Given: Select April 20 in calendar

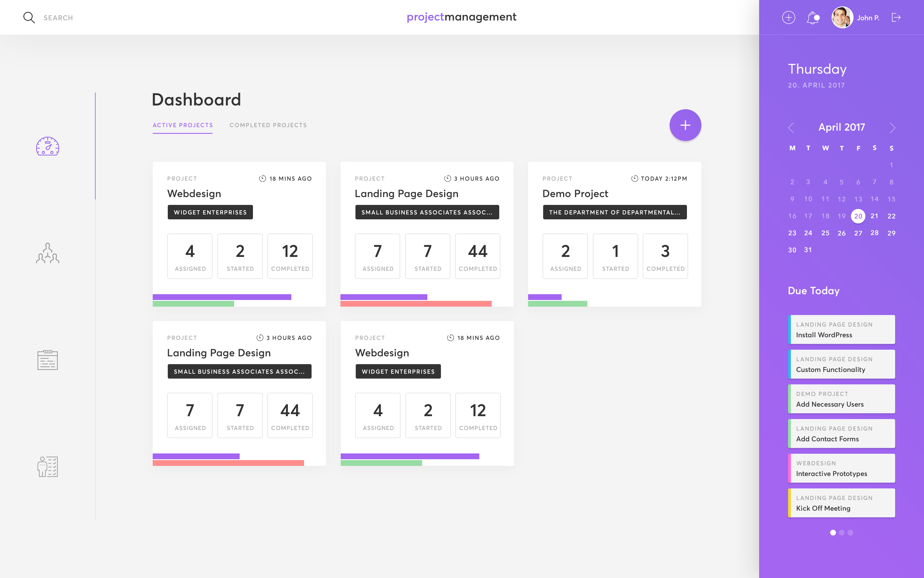Looking at the screenshot, I should coord(858,216).
